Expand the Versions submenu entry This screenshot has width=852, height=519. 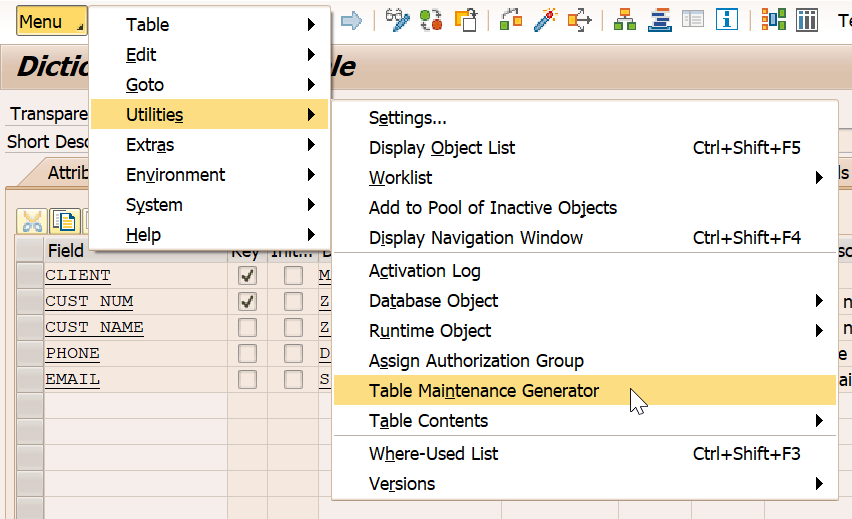(585, 484)
